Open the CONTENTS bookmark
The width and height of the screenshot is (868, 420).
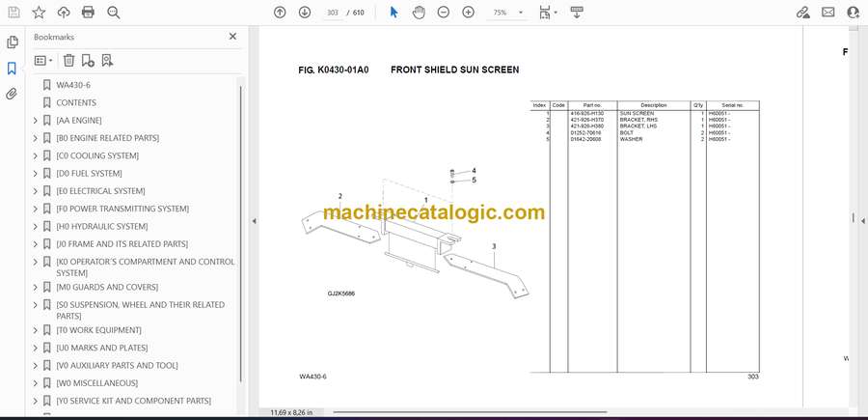[76, 102]
